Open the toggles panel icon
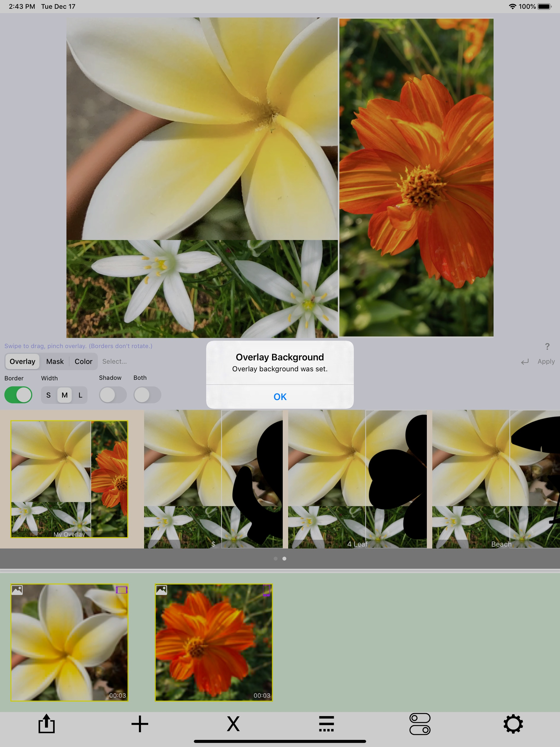Image resolution: width=560 pixels, height=747 pixels. click(420, 724)
